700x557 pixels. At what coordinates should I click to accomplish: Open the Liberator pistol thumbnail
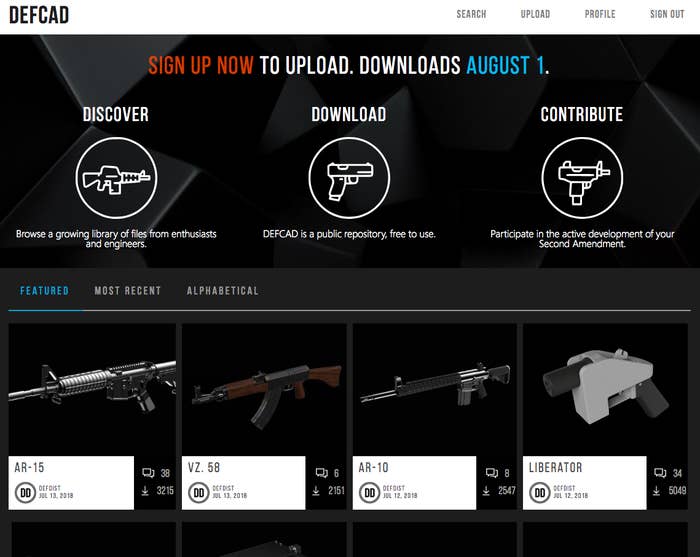click(605, 390)
